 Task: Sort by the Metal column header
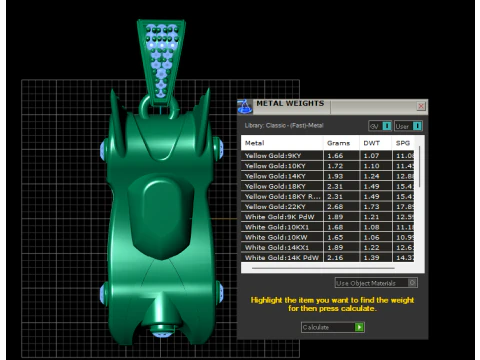pos(282,143)
